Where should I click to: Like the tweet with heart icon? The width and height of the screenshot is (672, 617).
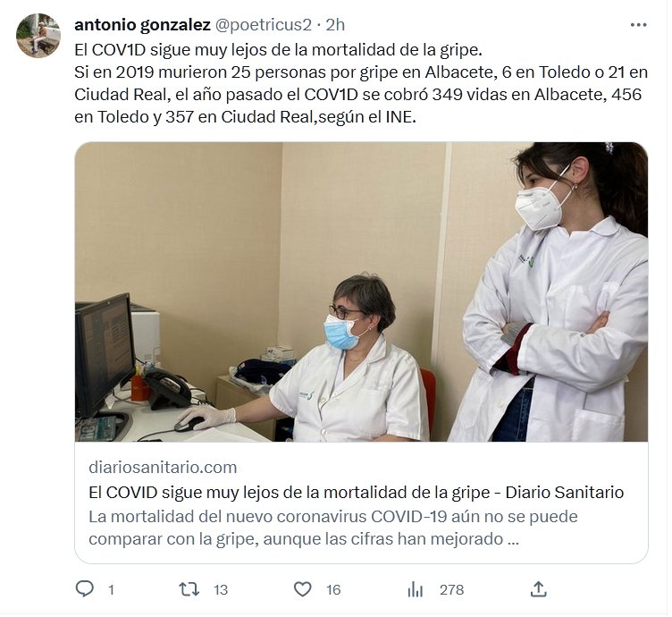pyautogui.click(x=303, y=589)
